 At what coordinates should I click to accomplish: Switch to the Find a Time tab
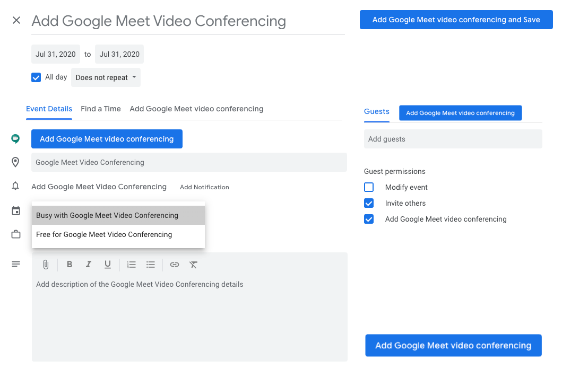pos(101,109)
